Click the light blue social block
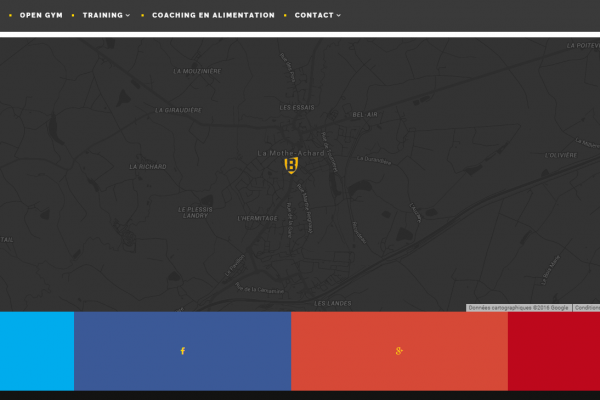Viewport: 600px width, 400px height. pyautogui.click(x=36, y=351)
